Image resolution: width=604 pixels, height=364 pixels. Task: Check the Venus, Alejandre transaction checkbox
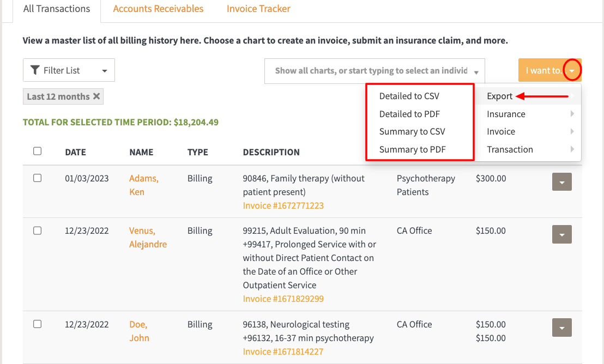point(38,230)
